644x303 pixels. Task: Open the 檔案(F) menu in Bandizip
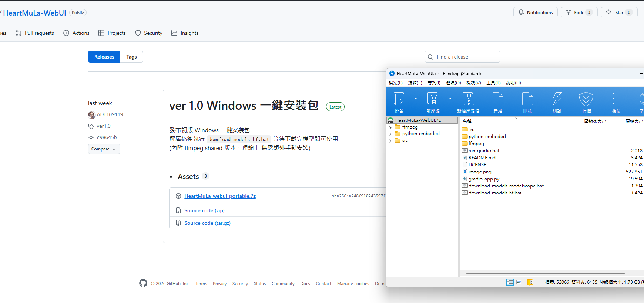pos(396,83)
